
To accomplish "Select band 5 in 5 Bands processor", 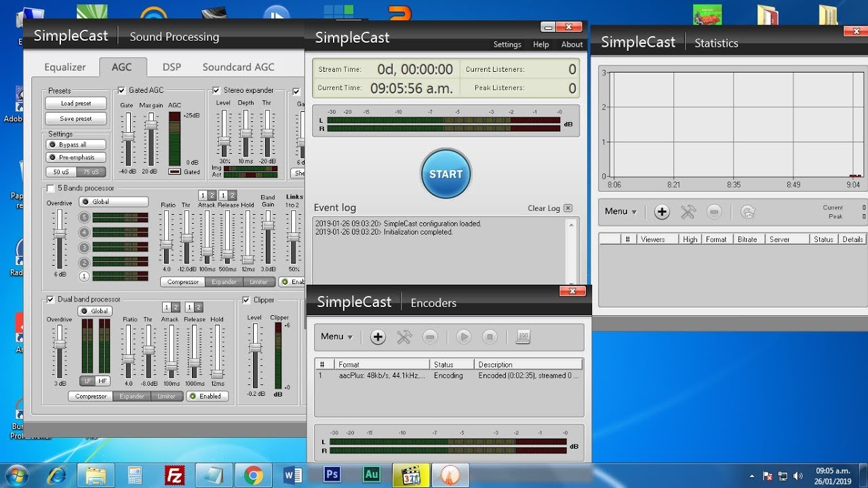I will pyautogui.click(x=84, y=217).
